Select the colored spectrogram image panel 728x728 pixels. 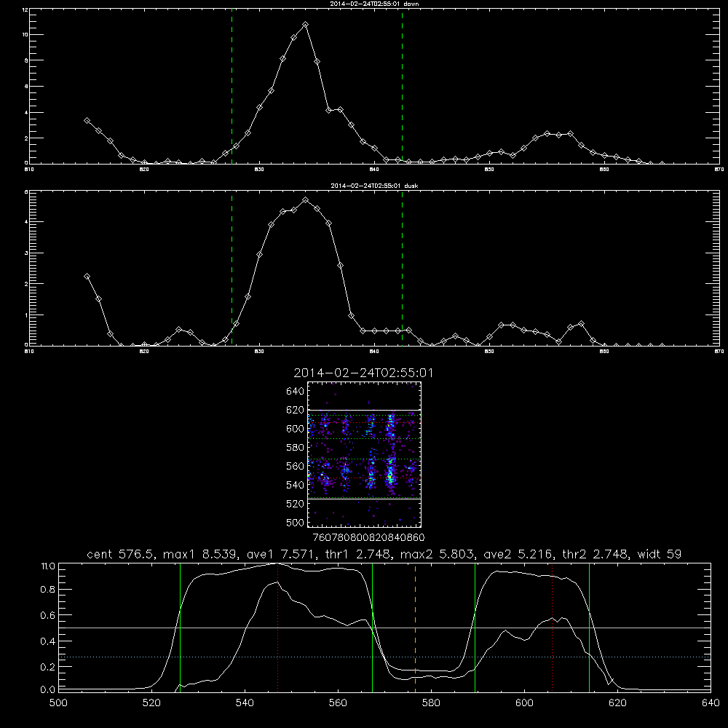[365, 454]
